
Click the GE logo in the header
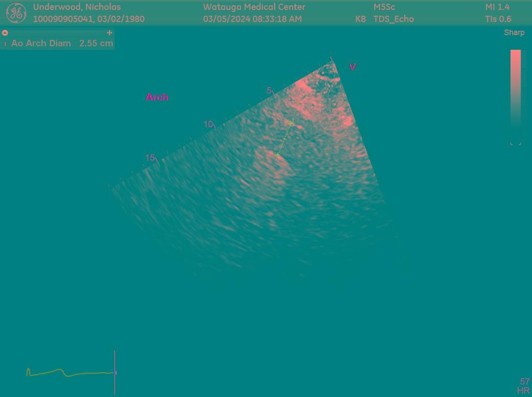coord(16,13)
